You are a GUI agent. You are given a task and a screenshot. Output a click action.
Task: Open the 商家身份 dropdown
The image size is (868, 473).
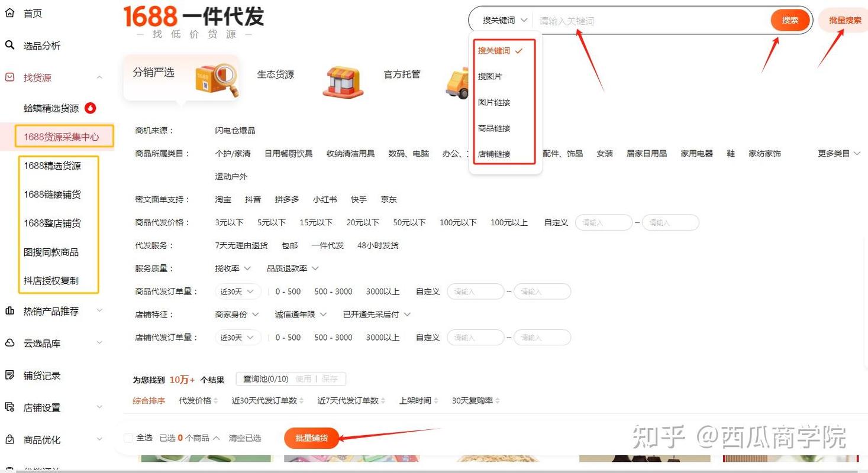point(237,315)
